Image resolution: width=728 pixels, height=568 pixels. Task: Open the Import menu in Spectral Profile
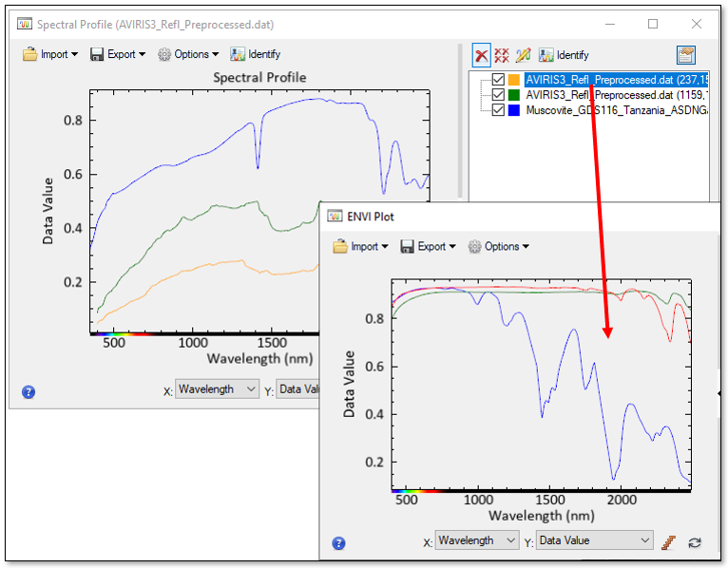pyautogui.click(x=51, y=54)
